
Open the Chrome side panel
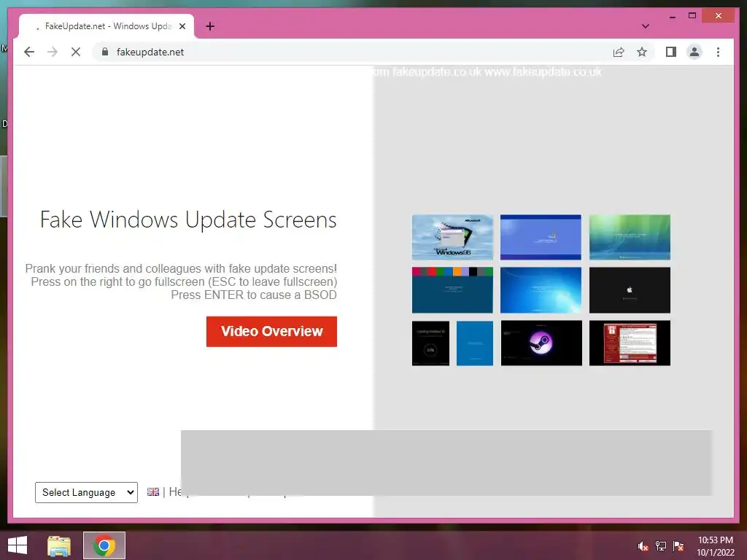[671, 52]
